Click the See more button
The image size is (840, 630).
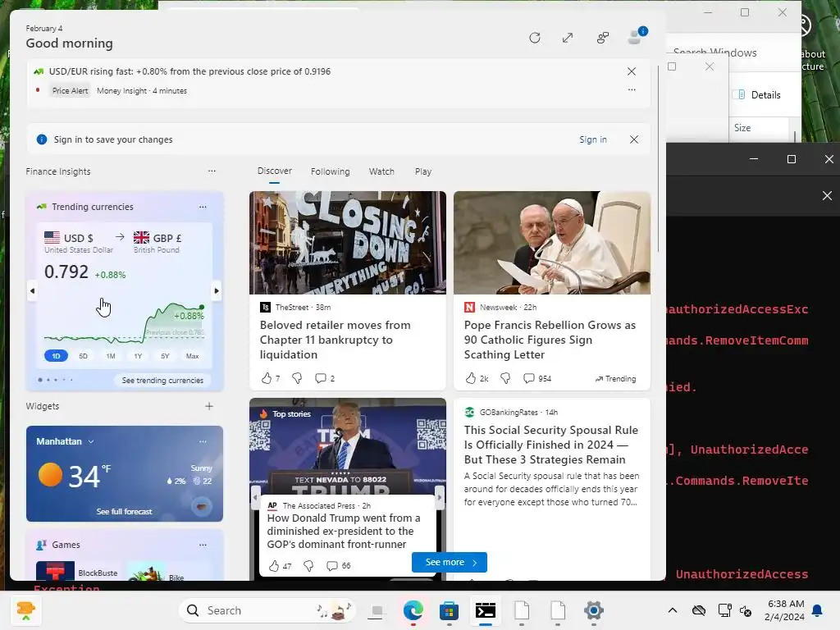pos(450,562)
